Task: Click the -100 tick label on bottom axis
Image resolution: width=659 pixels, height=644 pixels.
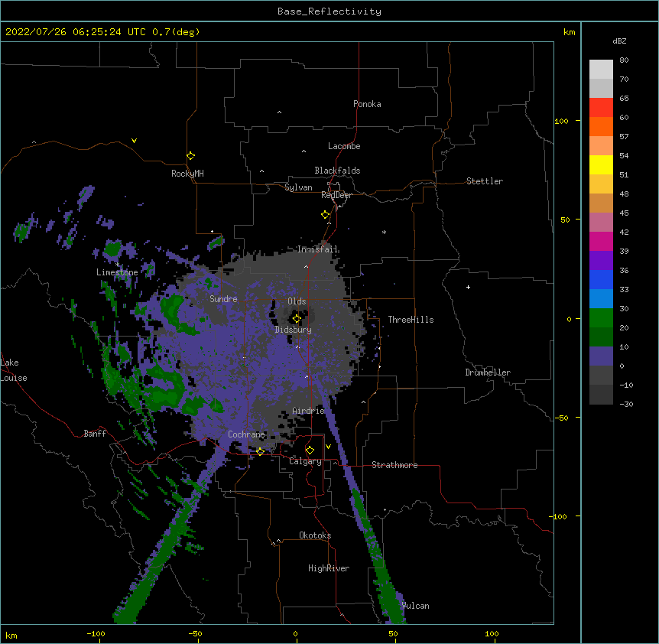Action: coord(96,633)
